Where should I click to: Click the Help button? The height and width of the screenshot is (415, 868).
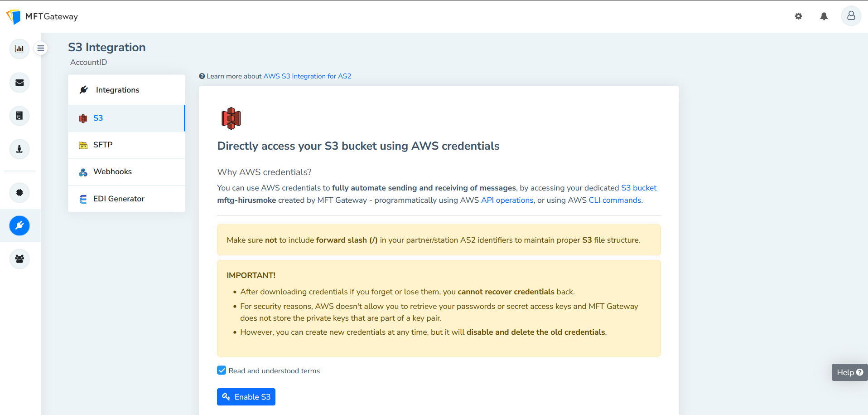point(849,372)
